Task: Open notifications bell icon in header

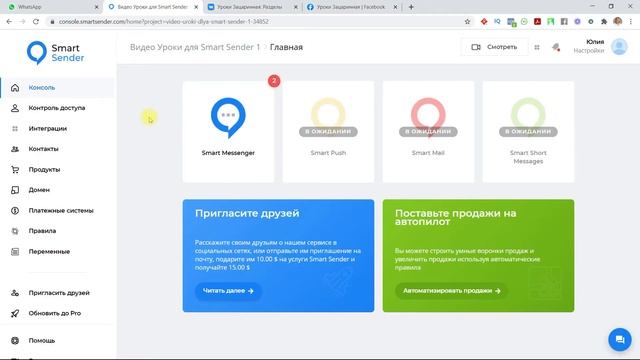Action: pyautogui.click(x=556, y=47)
